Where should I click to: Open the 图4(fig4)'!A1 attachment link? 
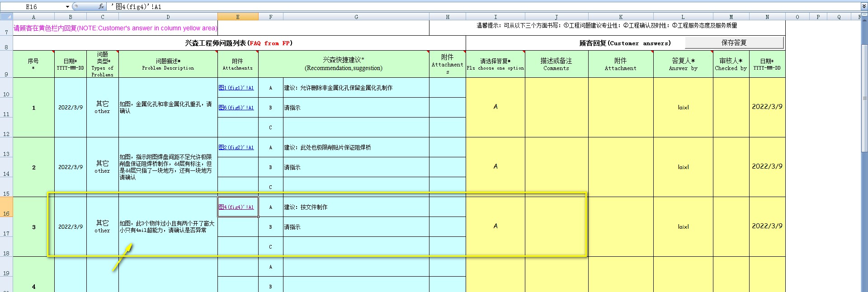click(x=236, y=207)
